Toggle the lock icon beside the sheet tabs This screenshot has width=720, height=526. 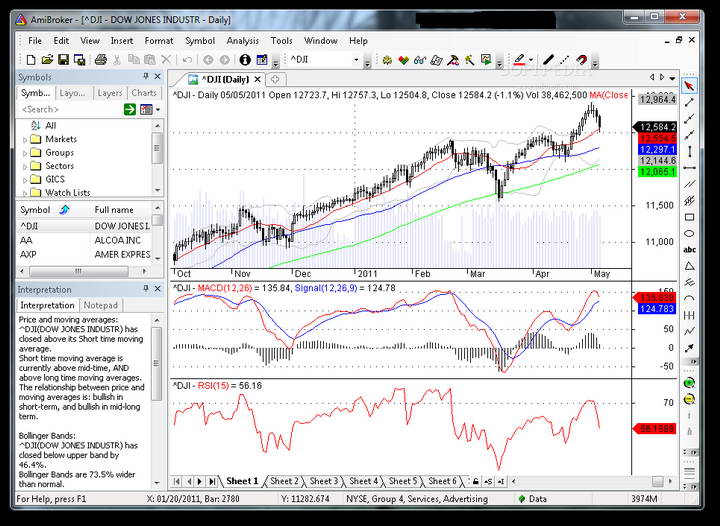point(476,481)
